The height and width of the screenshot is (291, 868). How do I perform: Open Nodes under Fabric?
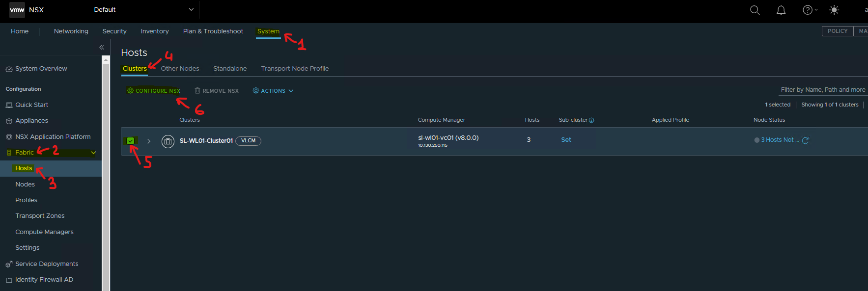coord(25,185)
